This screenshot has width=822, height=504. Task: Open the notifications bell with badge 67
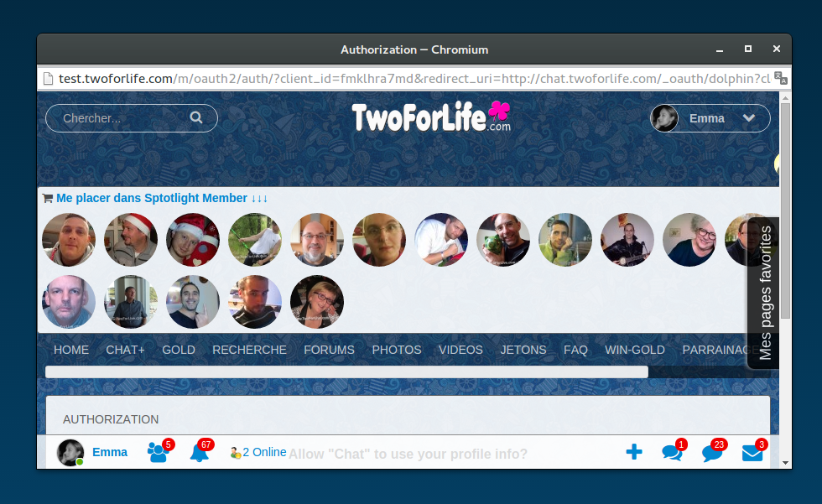tap(200, 452)
